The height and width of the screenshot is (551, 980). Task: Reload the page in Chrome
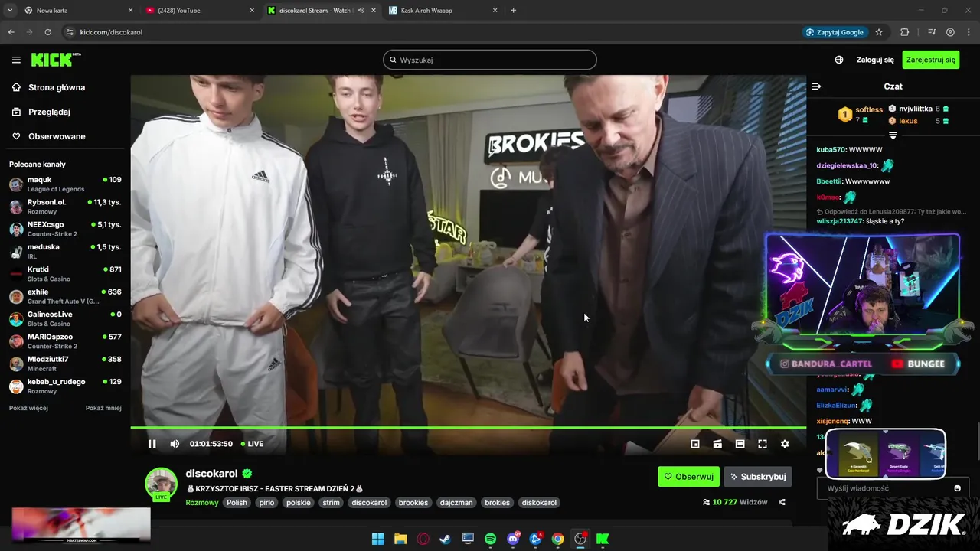coord(47,32)
